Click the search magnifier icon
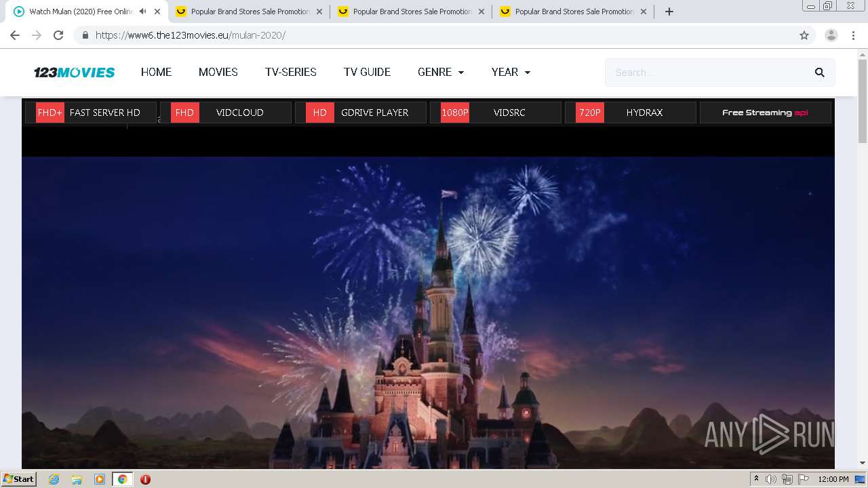The width and height of the screenshot is (868, 488). (x=820, y=73)
